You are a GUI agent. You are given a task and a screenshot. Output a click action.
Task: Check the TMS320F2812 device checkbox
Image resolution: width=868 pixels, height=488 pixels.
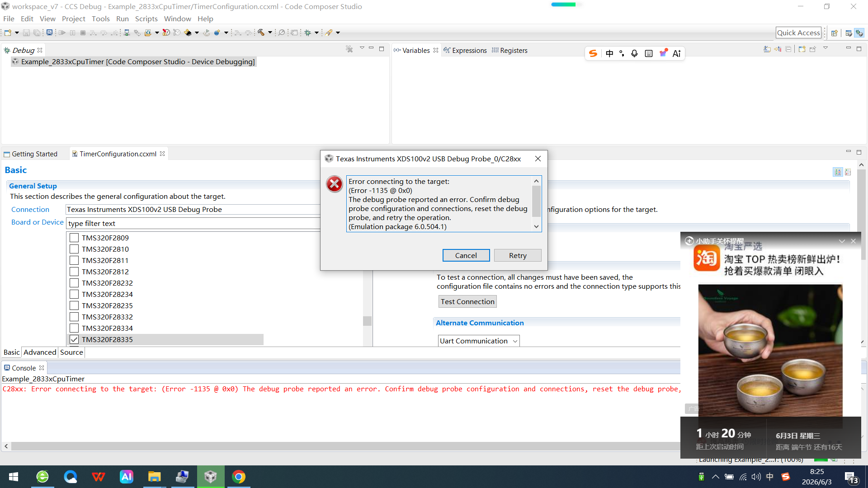point(74,272)
